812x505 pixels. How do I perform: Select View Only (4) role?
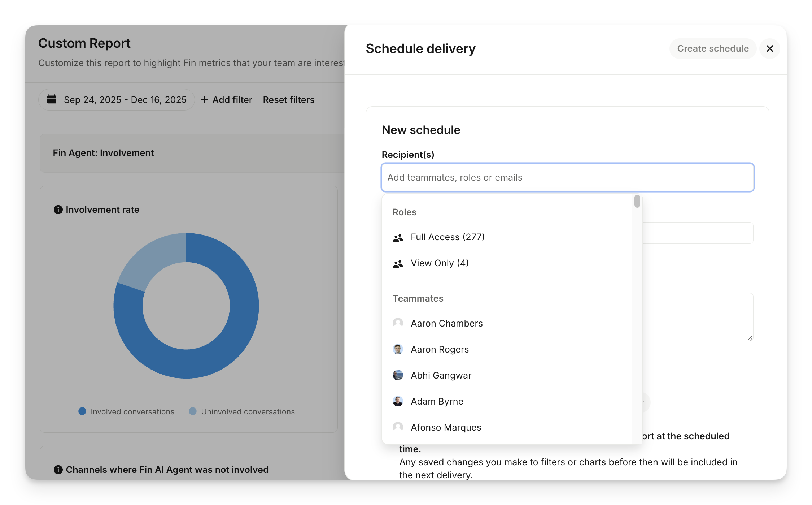[x=440, y=263]
